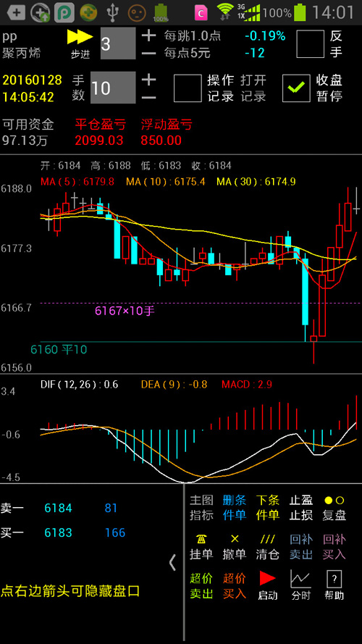
Task: Tap the 手数 input field showing 10
Action: click(x=113, y=88)
